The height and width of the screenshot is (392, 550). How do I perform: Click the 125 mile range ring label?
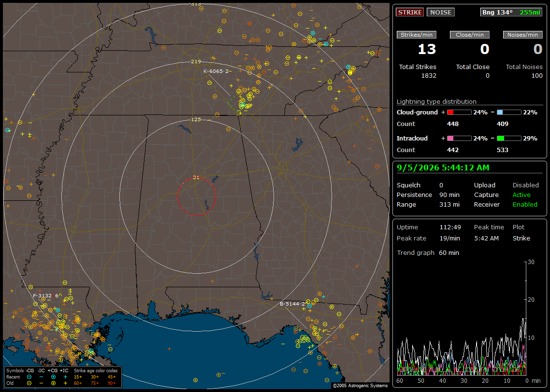coord(196,119)
